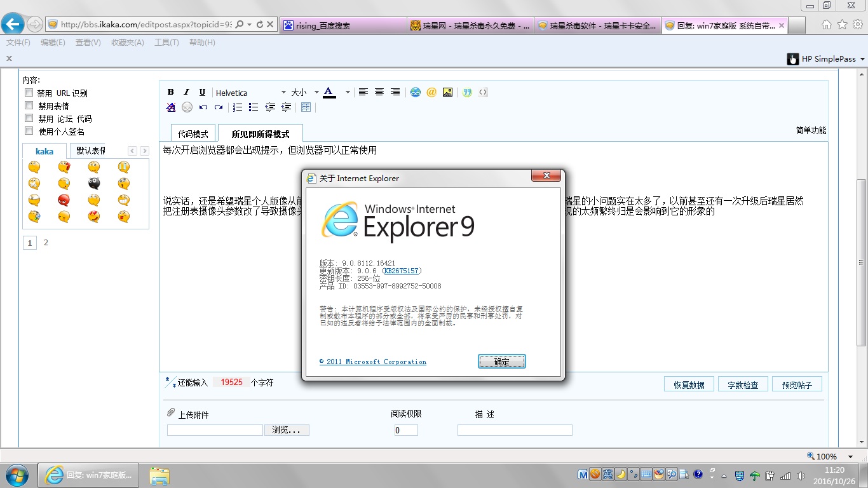Insert a code block with the angle-brackets icon
The width and height of the screenshot is (868, 488).
pyautogui.click(x=483, y=92)
